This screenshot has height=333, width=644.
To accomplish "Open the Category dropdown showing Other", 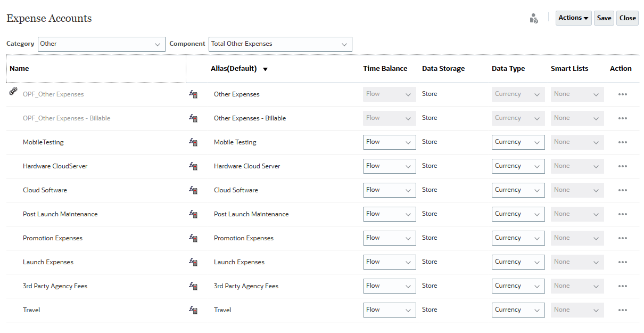I will point(101,44).
